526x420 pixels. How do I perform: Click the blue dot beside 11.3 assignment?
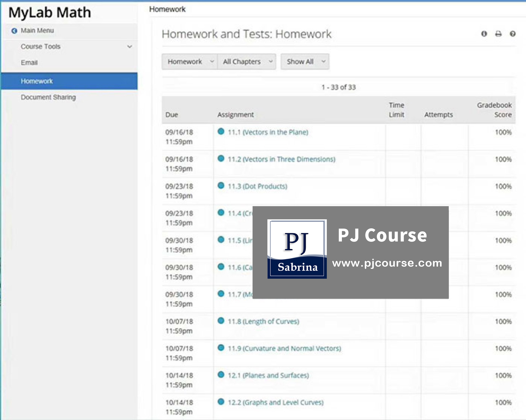coord(221,186)
